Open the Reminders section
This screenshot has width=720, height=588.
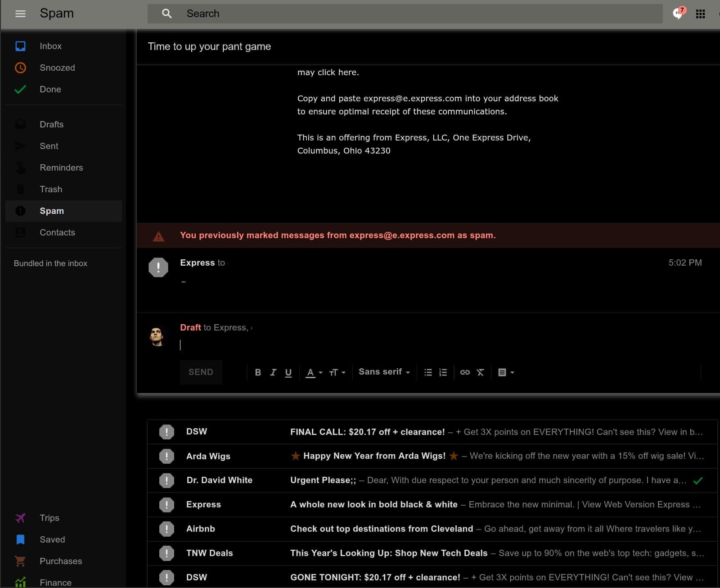pyautogui.click(x=61, y=167)
